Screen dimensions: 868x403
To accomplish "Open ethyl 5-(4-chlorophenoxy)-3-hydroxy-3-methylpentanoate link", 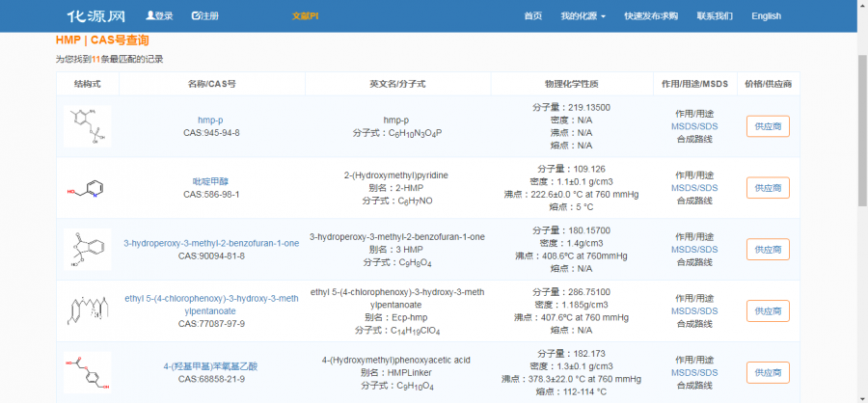I will (211, 305).
